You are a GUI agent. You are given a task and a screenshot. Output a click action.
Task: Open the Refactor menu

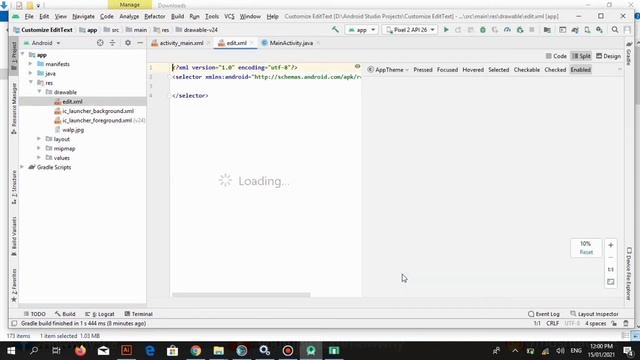(155, 17)
